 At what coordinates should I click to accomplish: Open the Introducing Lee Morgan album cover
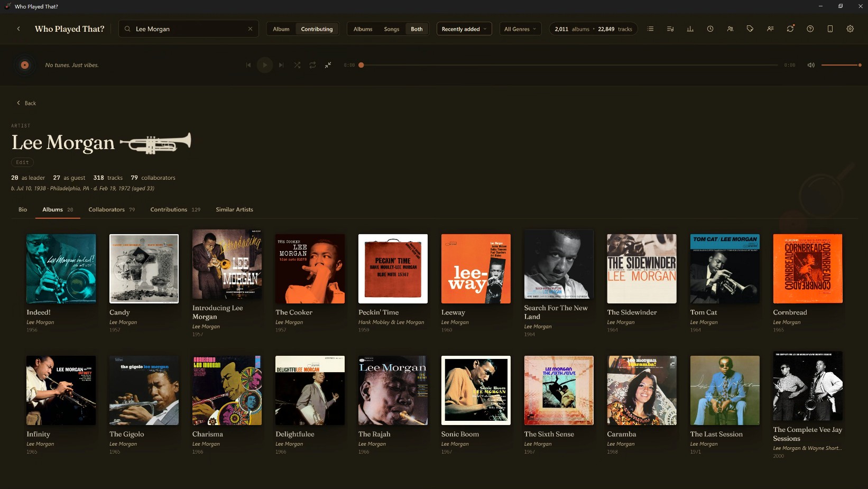coord(227,264)
